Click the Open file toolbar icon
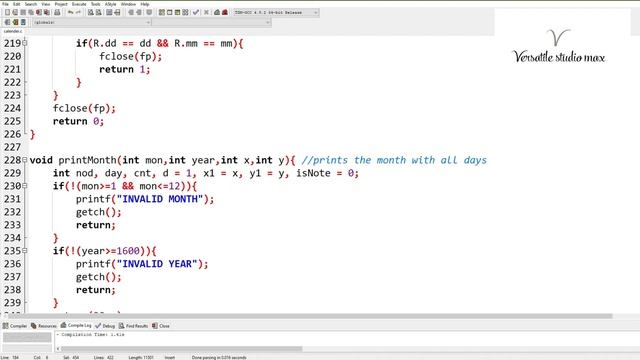Viewport: 640px width, 360px height. coord(15,12)
